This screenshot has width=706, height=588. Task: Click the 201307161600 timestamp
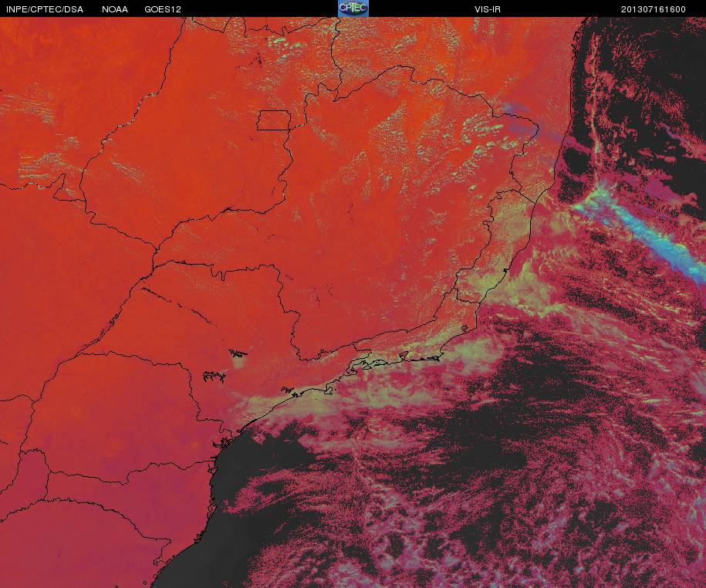(654, 9)
